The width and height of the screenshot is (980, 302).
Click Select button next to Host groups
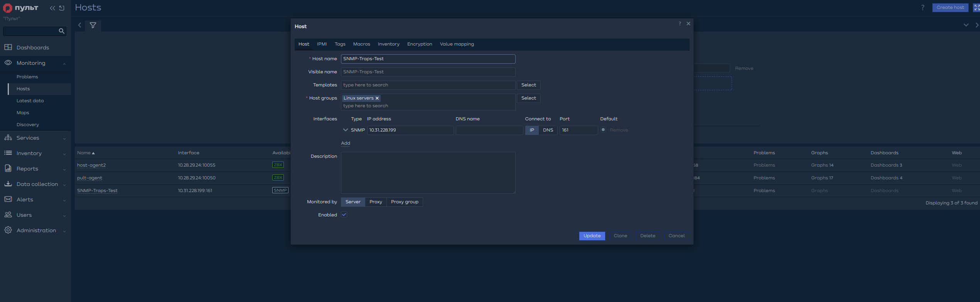click(528, 98)
